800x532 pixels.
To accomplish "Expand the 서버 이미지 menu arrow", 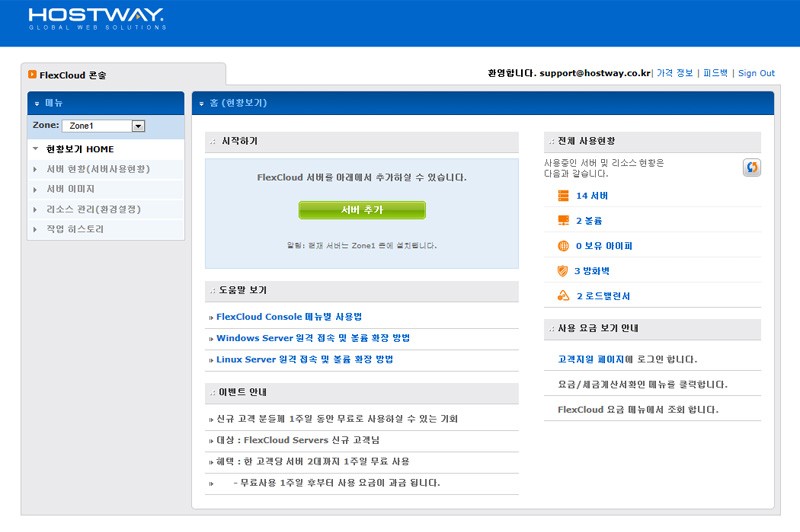I will (x=35, y=189).
